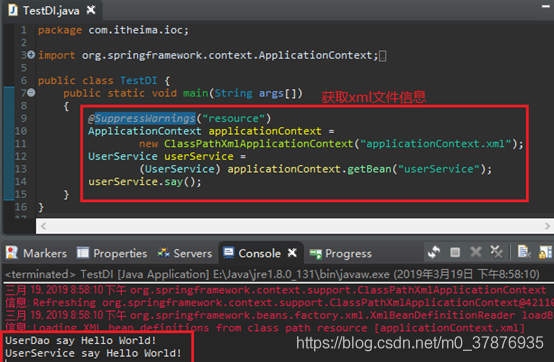
Task: Click the console relaunch arrows icon
Action: click(434, 252)
